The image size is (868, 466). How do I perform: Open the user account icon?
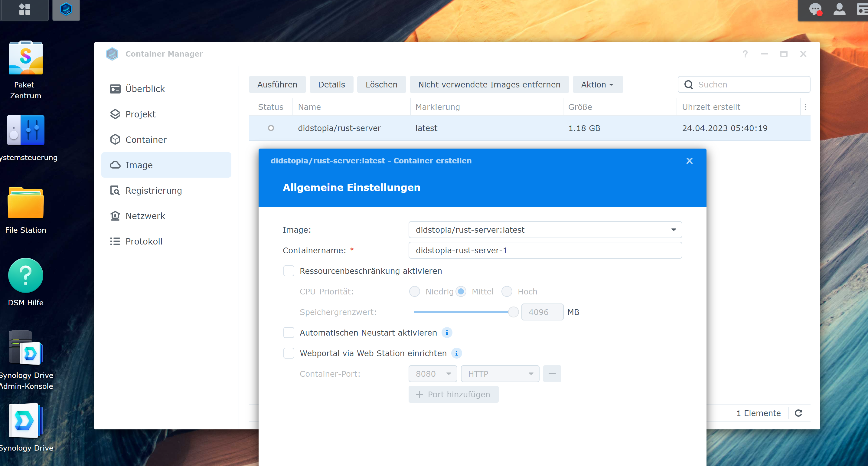click(x=839, y=9)
